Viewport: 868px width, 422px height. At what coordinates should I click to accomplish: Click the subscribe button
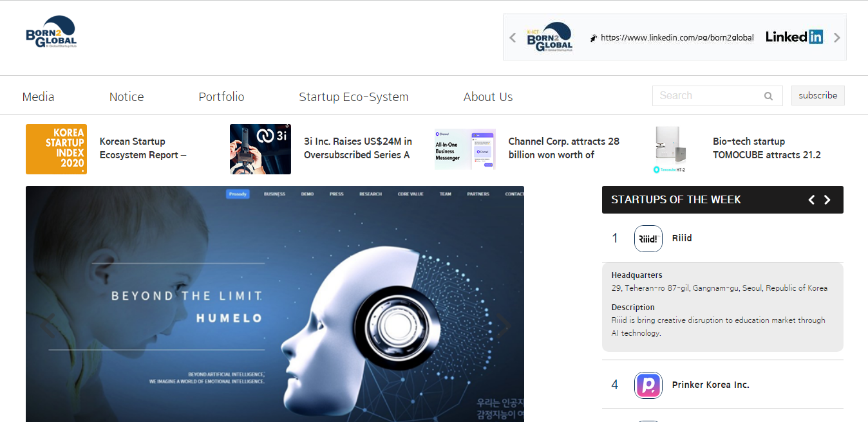(x=818, y=95)
